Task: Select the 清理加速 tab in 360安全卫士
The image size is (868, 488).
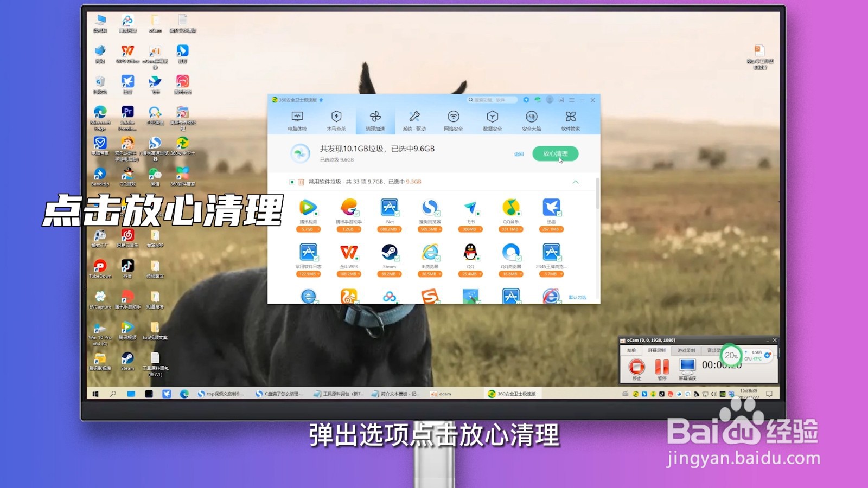Action: [x=376, y=120]
